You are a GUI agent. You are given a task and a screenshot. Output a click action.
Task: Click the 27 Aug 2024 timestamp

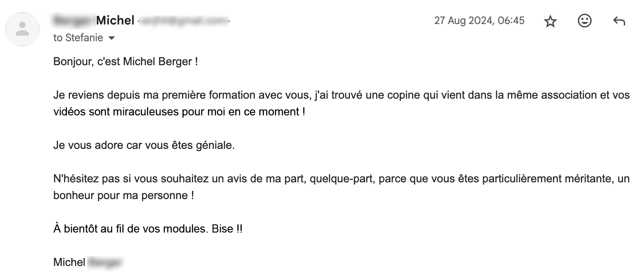479,21
